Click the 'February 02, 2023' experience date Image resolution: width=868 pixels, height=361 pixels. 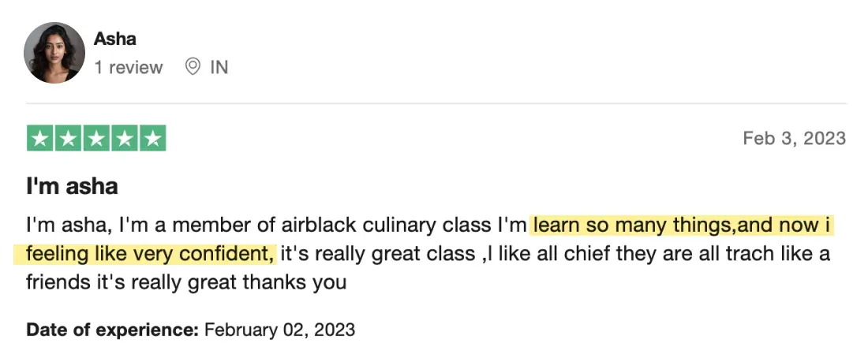(x=279, y=330)
